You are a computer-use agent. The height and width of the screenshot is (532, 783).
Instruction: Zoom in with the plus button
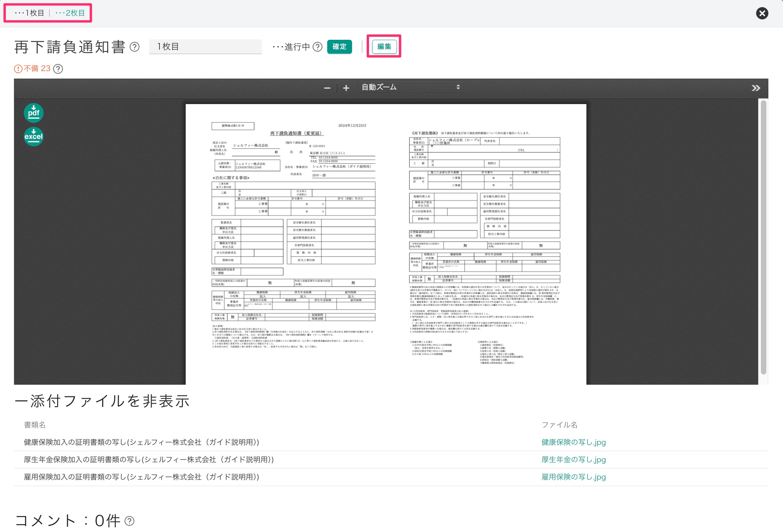[346, 88]
